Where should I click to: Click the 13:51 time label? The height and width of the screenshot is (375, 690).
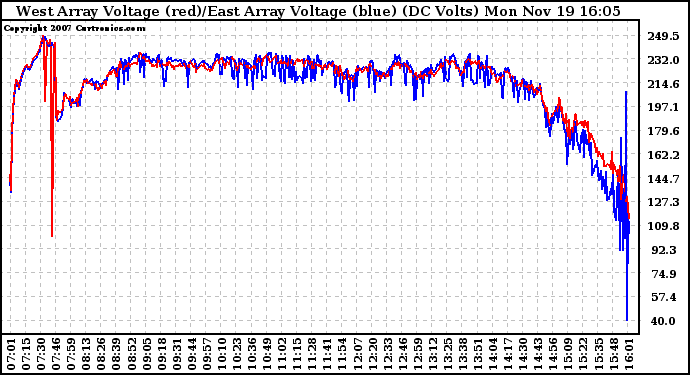pyautogui.click(x=477, y=354)
